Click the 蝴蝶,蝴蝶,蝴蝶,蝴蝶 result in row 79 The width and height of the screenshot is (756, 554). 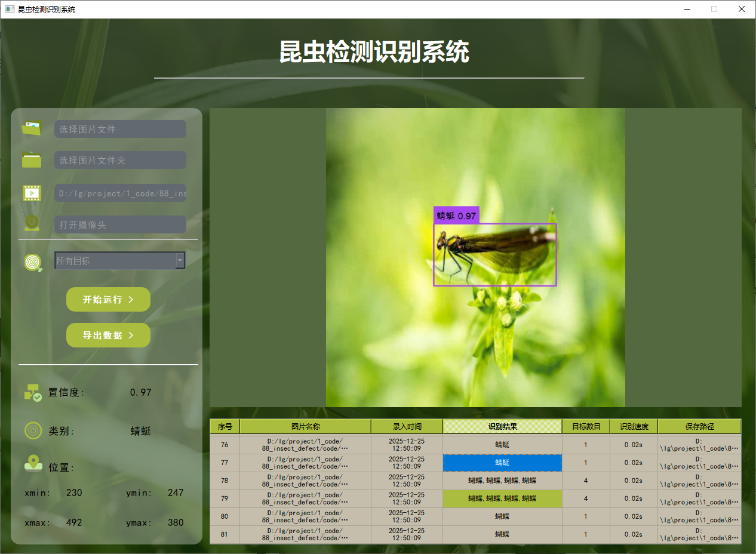pos(502,498)
